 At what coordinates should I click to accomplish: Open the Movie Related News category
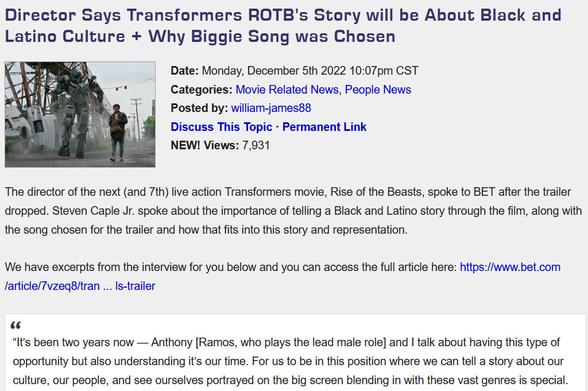click(287, 90)
